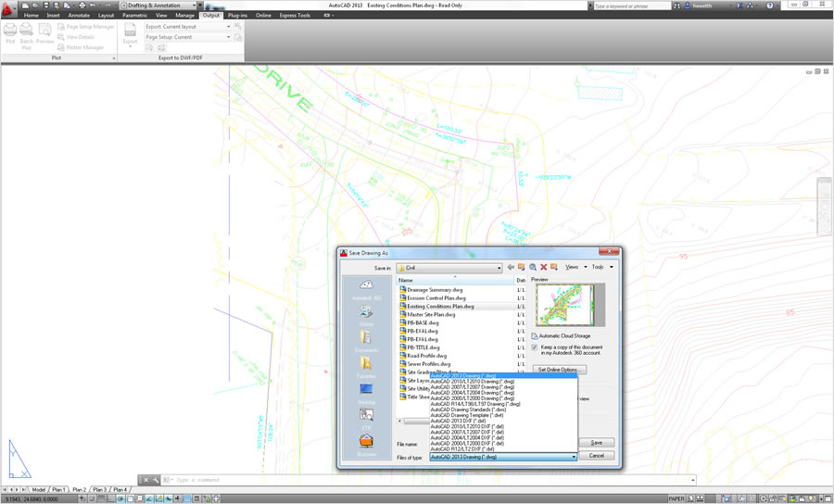
Task: Go back with the dialog's back arrow
Action: pyautogui.click(x=511, y=267)
